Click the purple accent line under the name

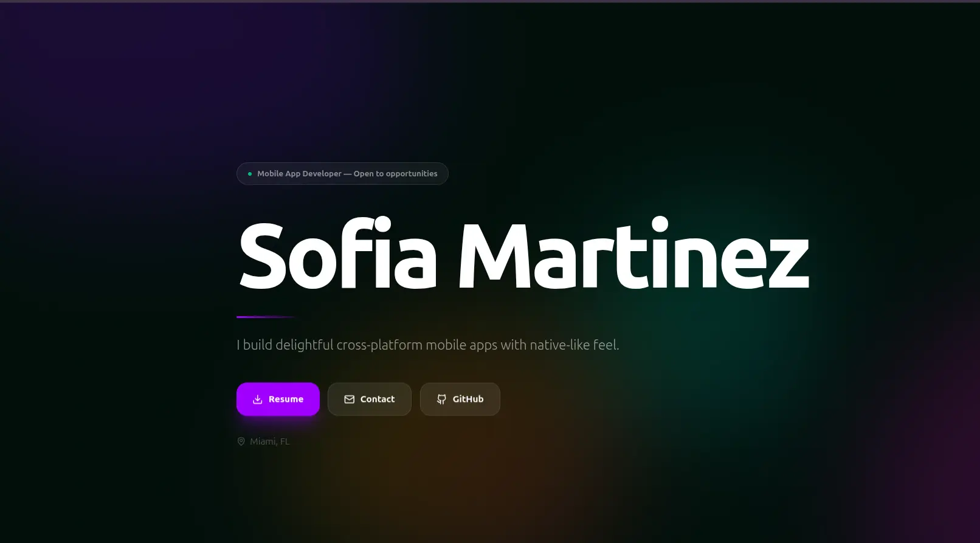[266, 317]
